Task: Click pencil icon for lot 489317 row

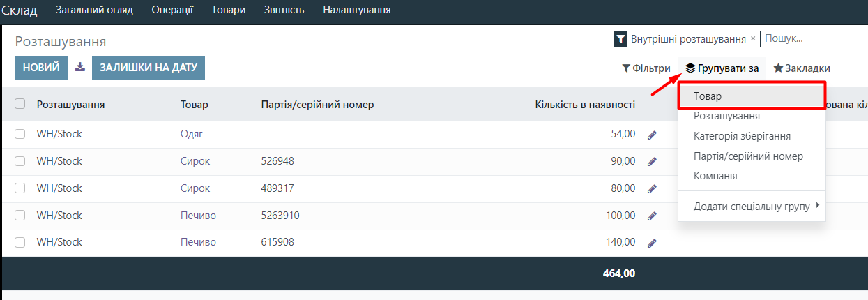Action: [x=652, y=189]
